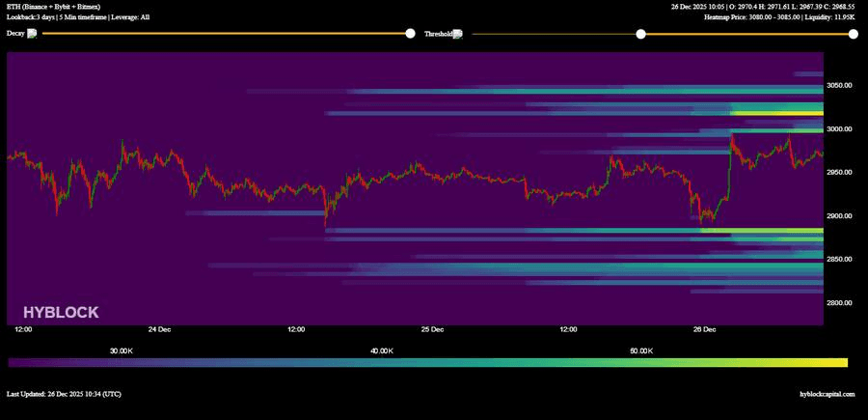Click the 40.00K legend label
The width and height of the screenshot is (868, 420).
[x=381, y=351]
